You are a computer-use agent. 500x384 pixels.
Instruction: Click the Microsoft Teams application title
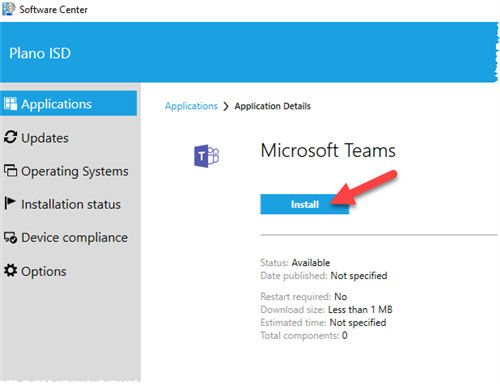(x=328, y=150)
